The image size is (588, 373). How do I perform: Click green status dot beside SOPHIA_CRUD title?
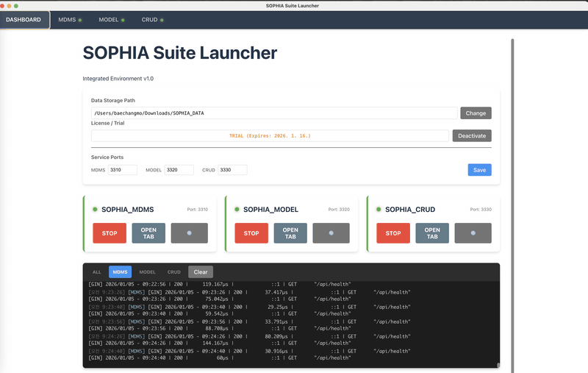tap(379, 210)
